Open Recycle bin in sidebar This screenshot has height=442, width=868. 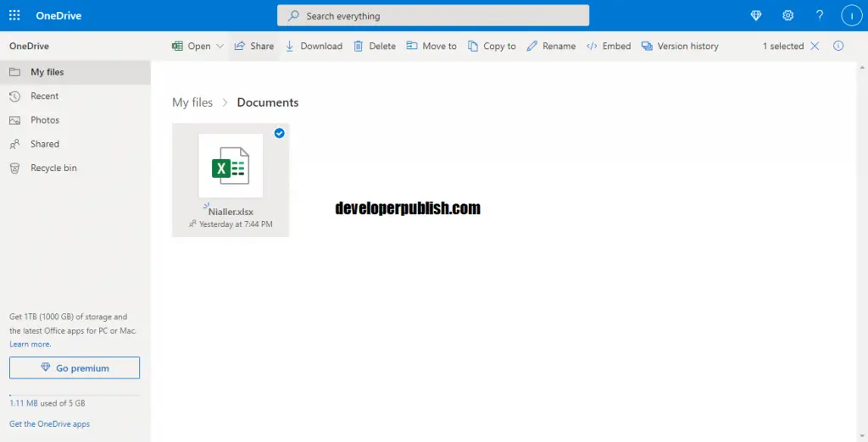(x=75, y=169)
